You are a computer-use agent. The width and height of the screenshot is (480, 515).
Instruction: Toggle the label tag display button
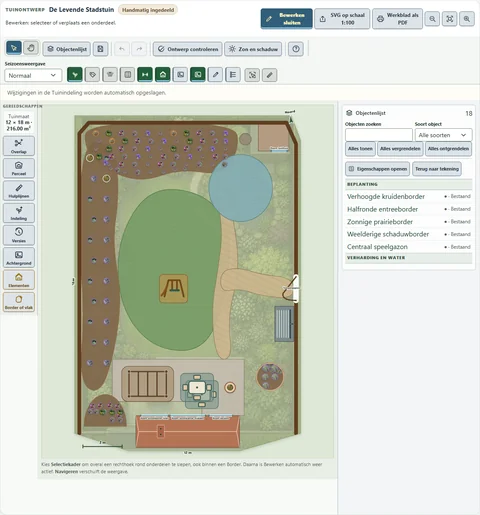92,75
